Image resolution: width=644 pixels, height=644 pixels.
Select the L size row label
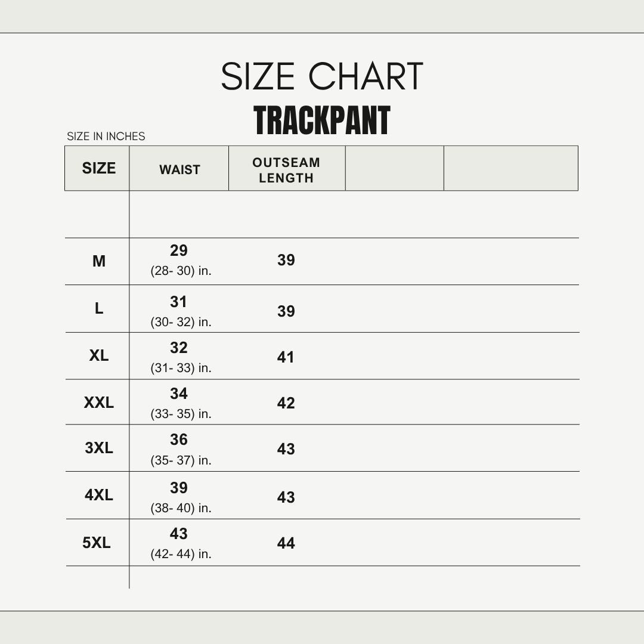tap(99, 308)
